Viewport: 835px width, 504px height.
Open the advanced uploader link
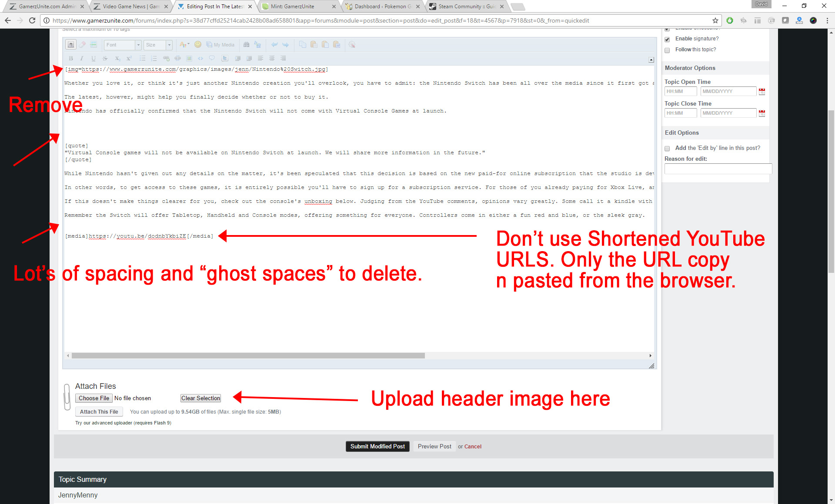point(123,423)
